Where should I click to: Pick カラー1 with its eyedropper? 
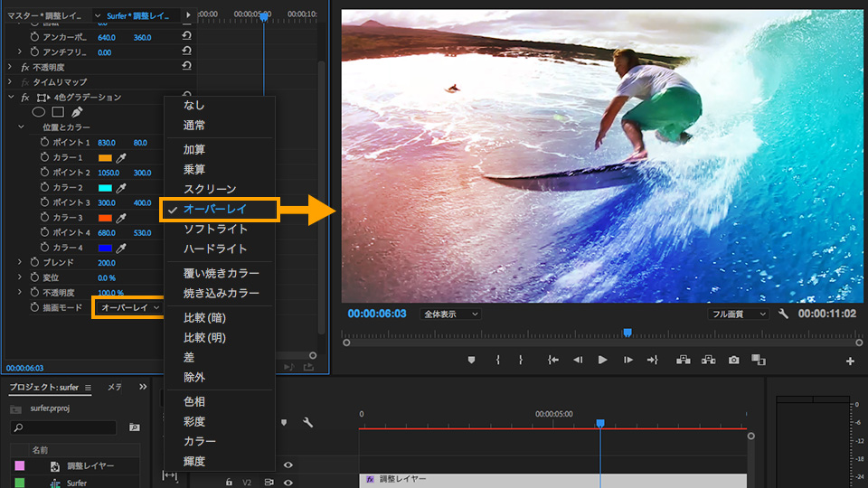coord(120,157)
